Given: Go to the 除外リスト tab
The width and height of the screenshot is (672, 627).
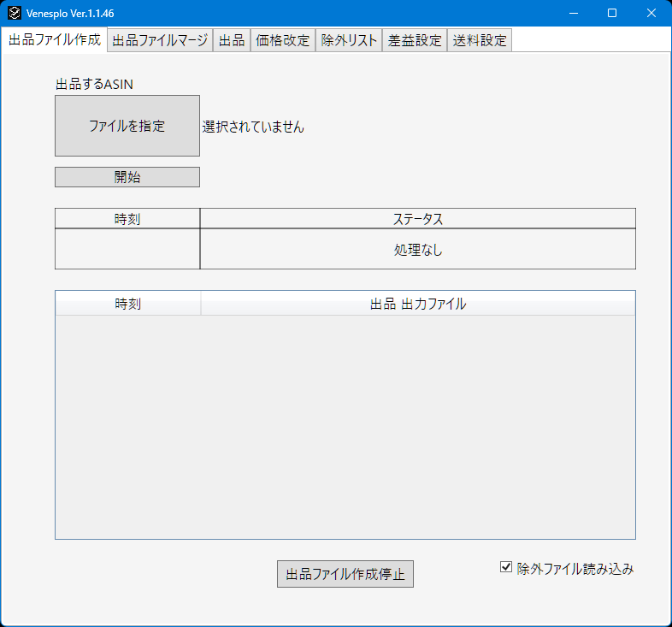Looking at the screenshot, I should [349, 40].
